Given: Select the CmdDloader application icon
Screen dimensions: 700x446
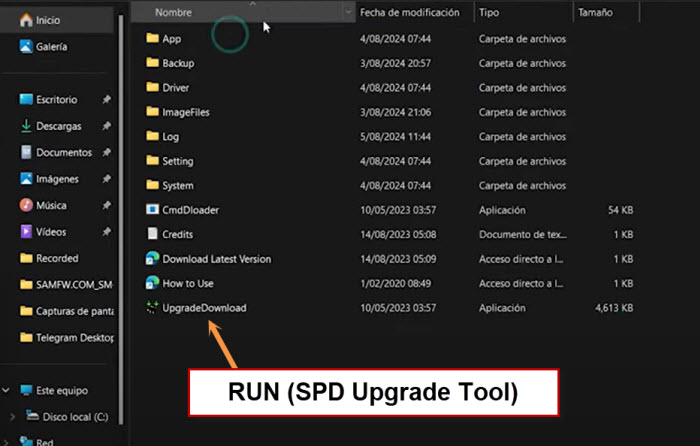Looking at the screenshot, I should [153, 209].
